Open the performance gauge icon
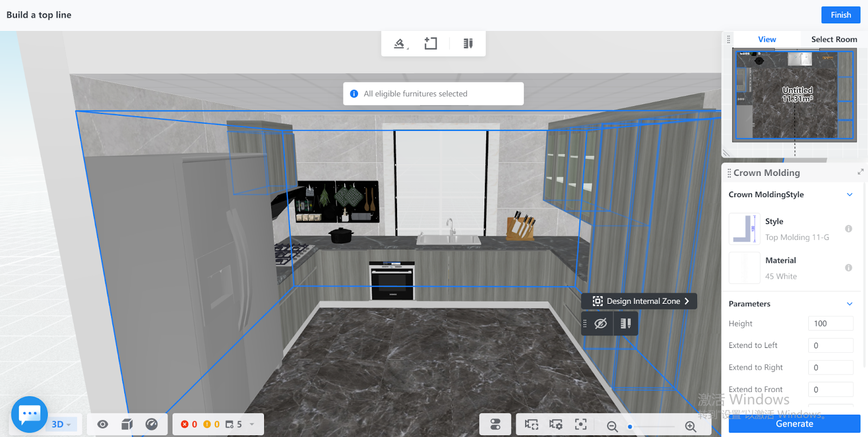Image resolution: width=868 pixels, height=437 pixels. (151, 425)
